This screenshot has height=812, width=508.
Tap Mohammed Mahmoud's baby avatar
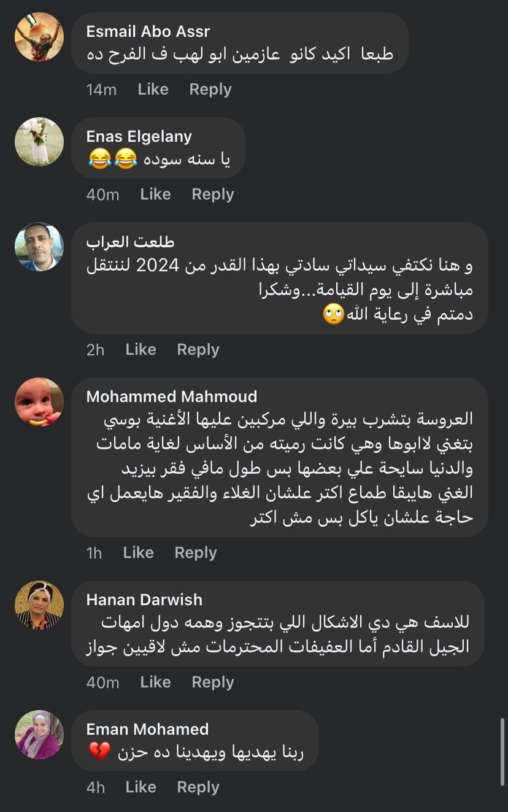click(39, 402)
